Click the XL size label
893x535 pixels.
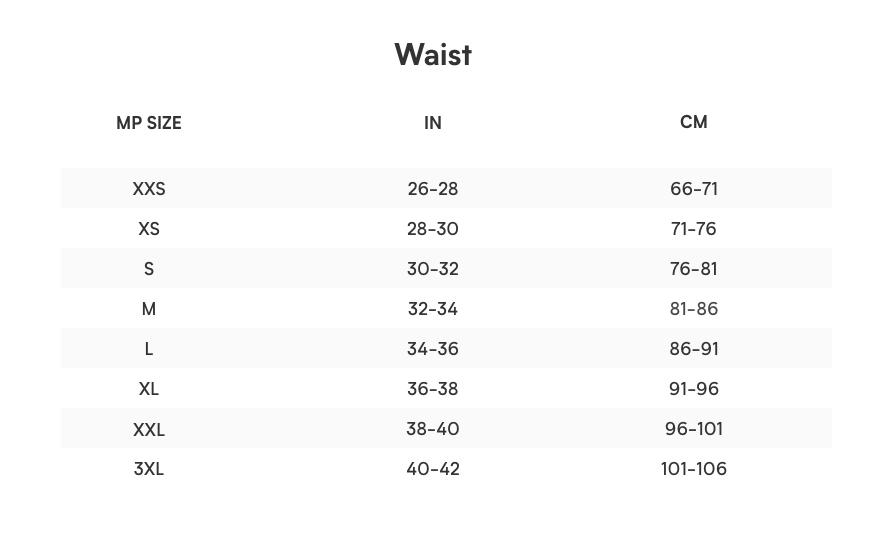[149, 389]
